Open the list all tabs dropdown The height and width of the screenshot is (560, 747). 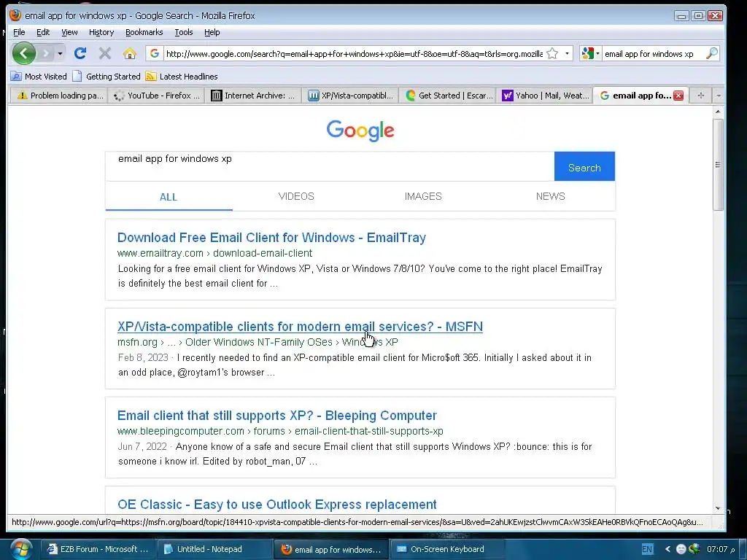coord(719,96)
